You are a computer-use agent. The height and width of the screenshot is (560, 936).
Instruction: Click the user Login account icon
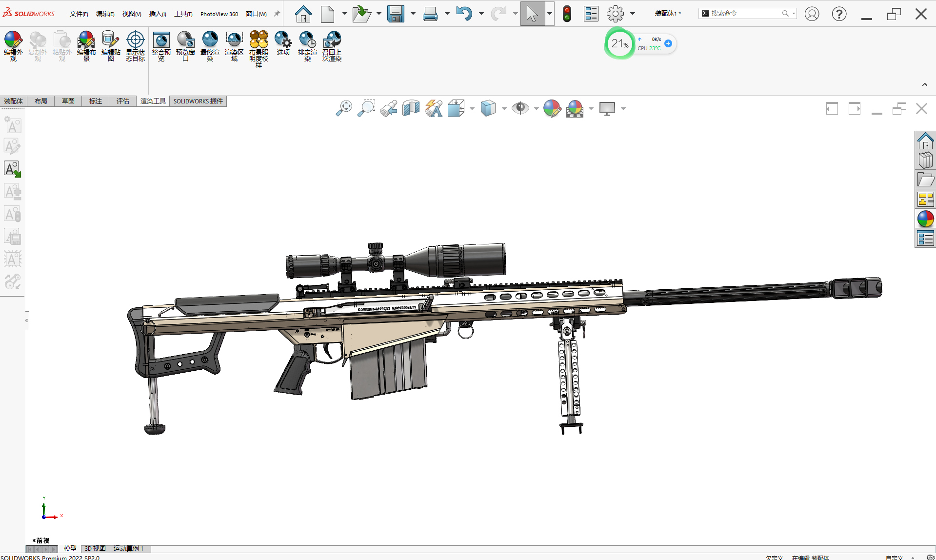pyautogui.click(x=812, y=14)
